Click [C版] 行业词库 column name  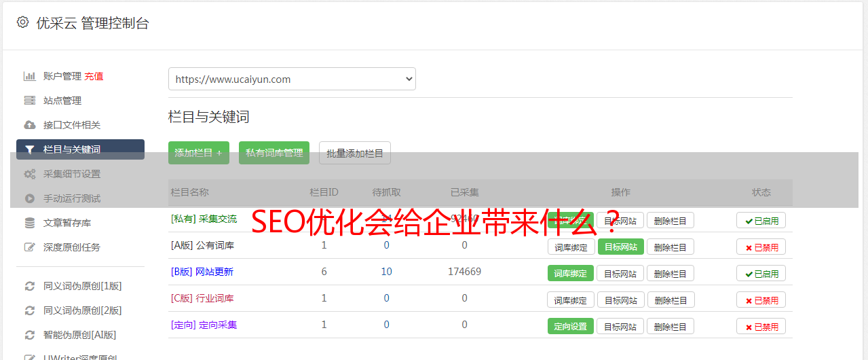202,298
